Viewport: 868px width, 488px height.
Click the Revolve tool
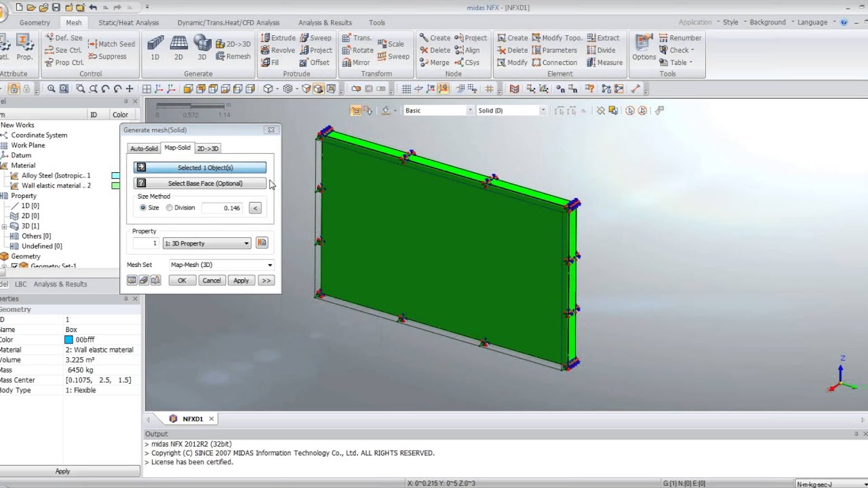[x=278, y=50]
